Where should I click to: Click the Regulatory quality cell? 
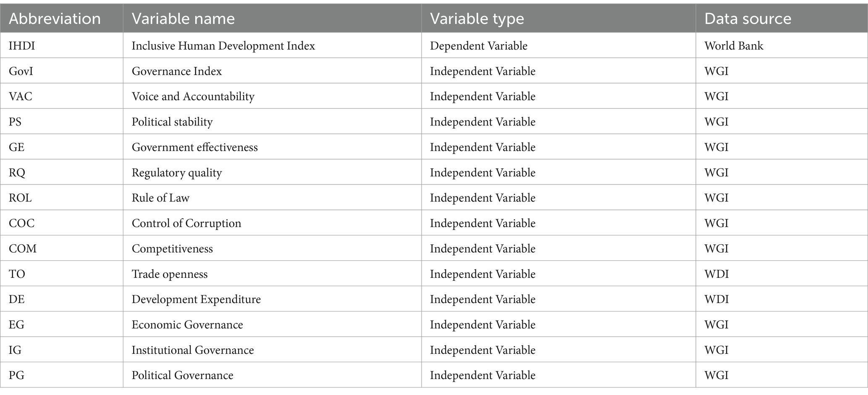[272, 172]
